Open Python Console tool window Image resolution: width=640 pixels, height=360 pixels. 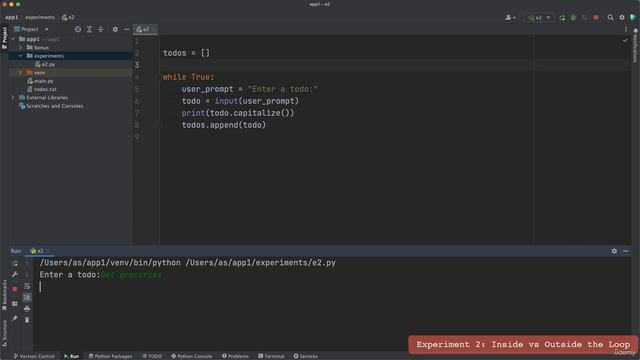[191, 356]
